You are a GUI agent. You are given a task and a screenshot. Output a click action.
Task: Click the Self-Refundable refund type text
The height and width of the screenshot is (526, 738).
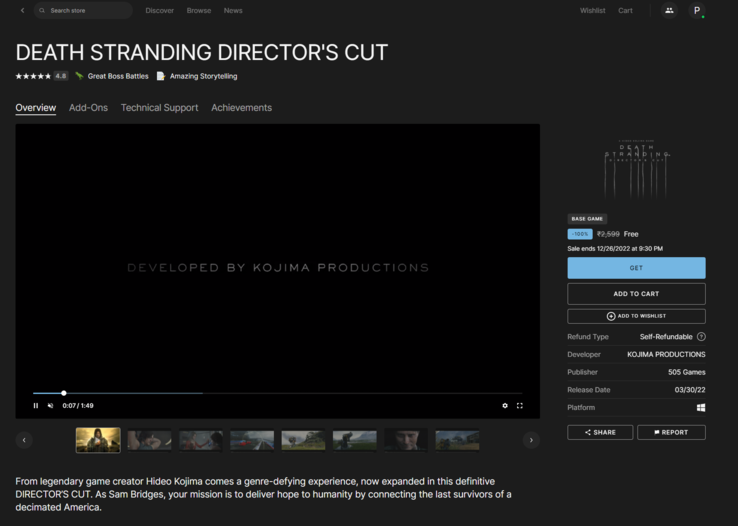tap(666, 336)
